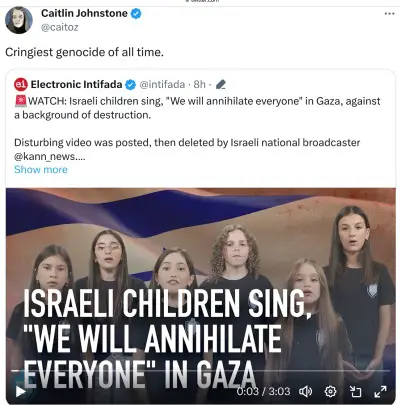Open the @intifada handle link
Viewport: 400px width, 405px height.
pyautogui.click(x=162, y=85)
